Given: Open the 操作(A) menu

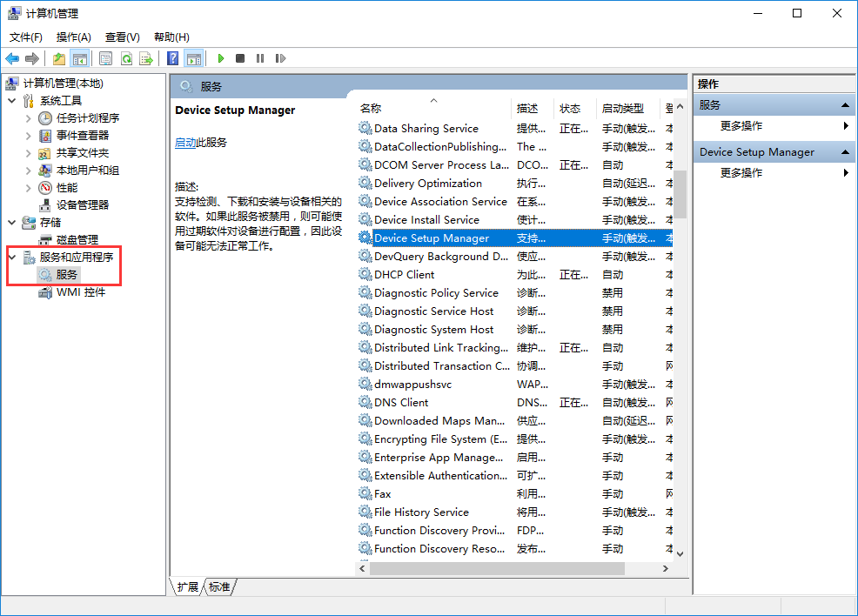Looking at the screenshot, I should point(73,37).
